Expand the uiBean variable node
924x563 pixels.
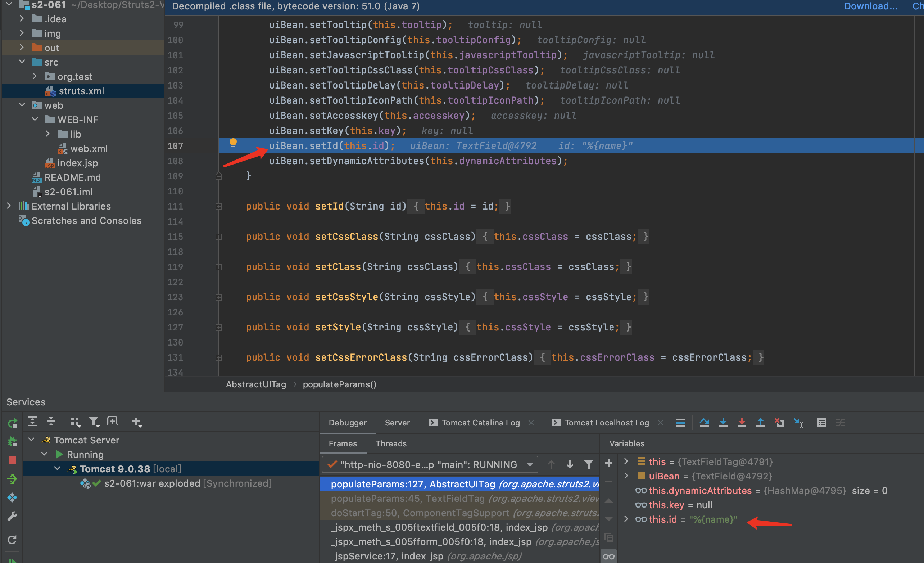(626, 476)
